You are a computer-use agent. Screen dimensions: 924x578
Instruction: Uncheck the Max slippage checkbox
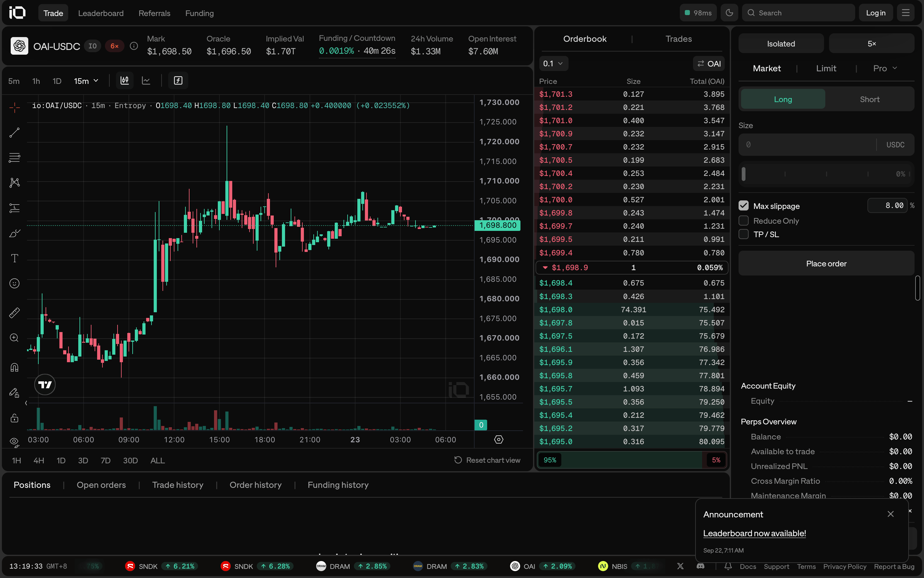click(744, 206)
